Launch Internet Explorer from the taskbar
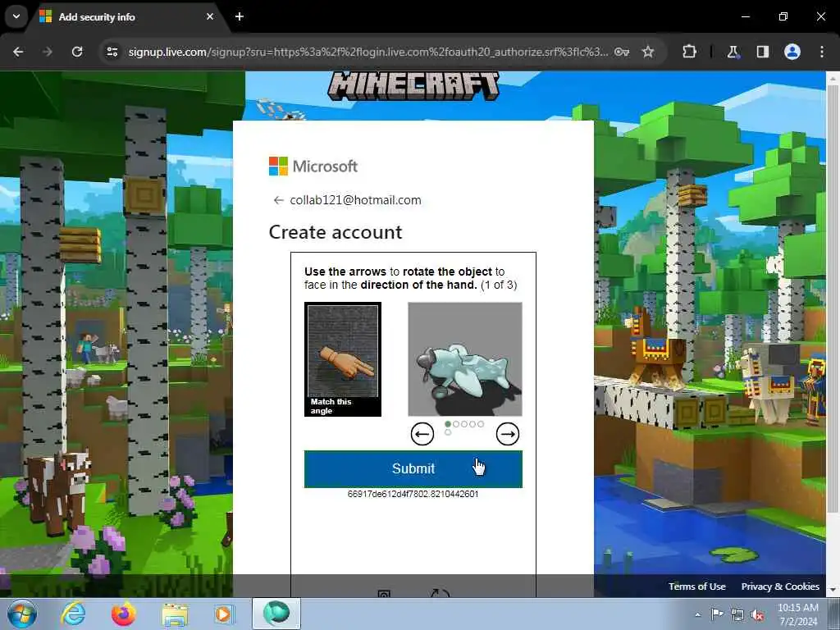840x630 pixels. [x=73, y=614]
